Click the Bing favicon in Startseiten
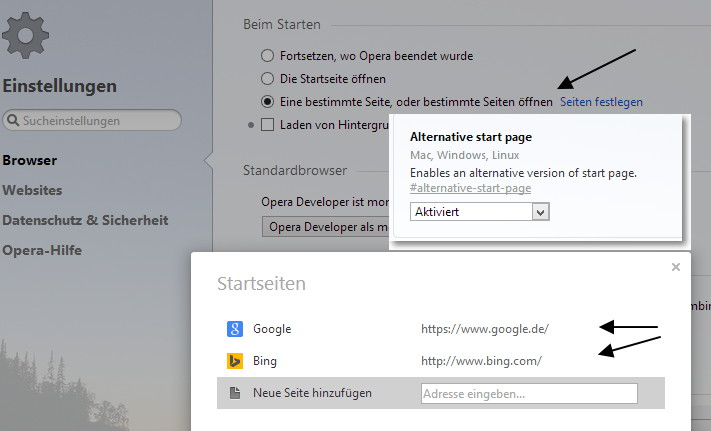This screenshot has width=711, height=431. pos(234,361)
